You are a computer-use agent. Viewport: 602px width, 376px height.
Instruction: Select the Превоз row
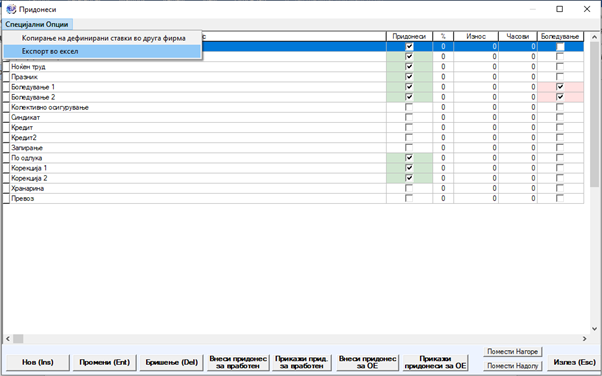(x=293, y=198)
